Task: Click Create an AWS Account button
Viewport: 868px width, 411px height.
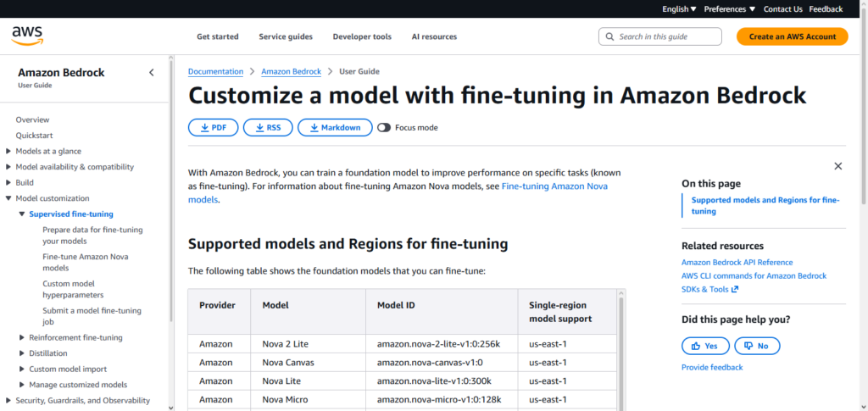Action: click(x=793, y=36)
